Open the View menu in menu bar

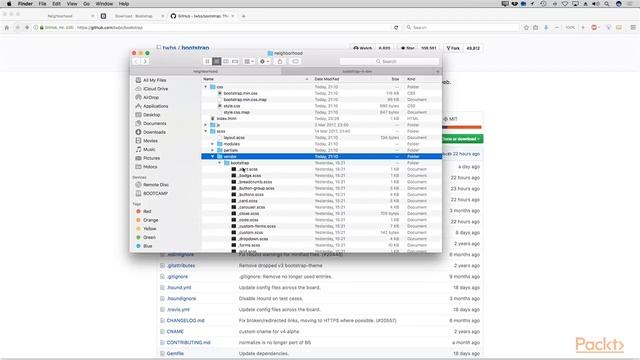click(72, 4)
